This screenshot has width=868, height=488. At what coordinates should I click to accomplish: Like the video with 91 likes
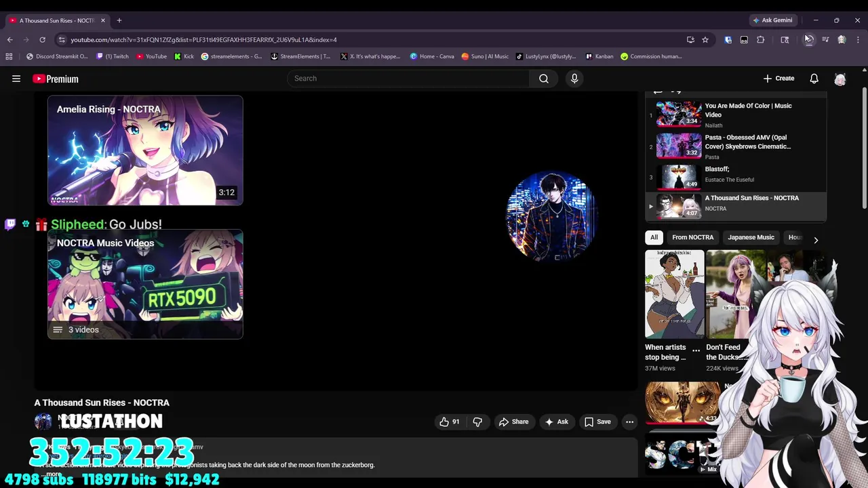(450, 422)
